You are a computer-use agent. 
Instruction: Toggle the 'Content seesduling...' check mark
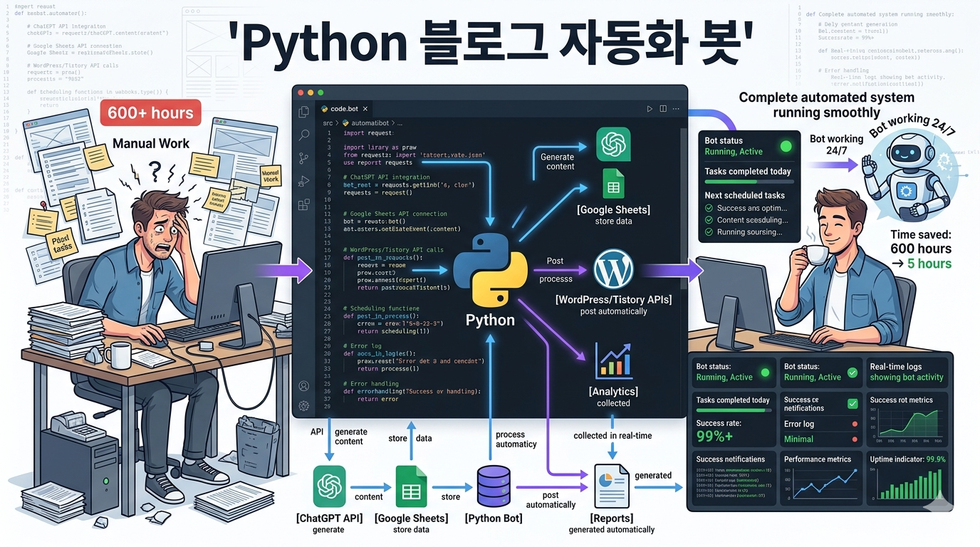tap(709, 220)
